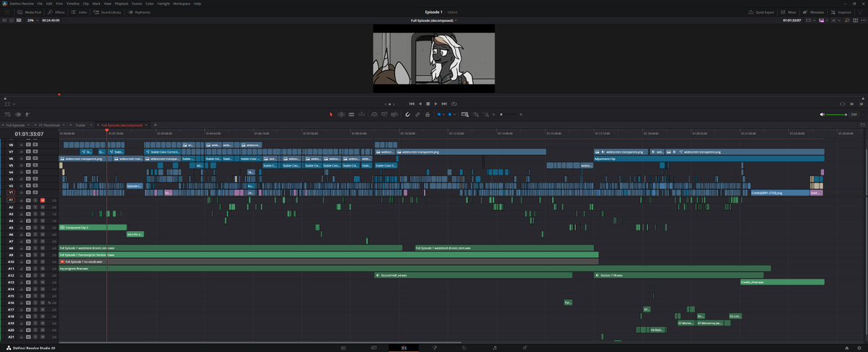The width and height of the screenshot is (868, 352).
Task: Select the Compound Clip 2 audio clip
Action: (x=93, y=227)
